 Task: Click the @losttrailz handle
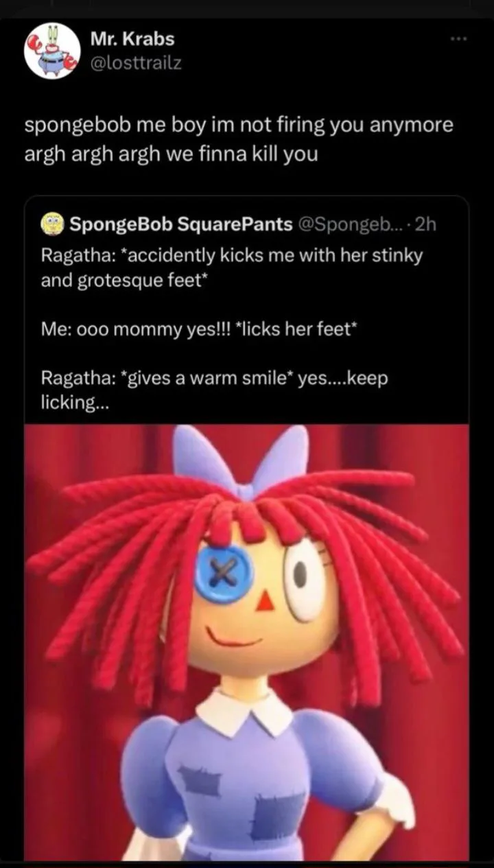pyautogui.click(x=136, y=62)
